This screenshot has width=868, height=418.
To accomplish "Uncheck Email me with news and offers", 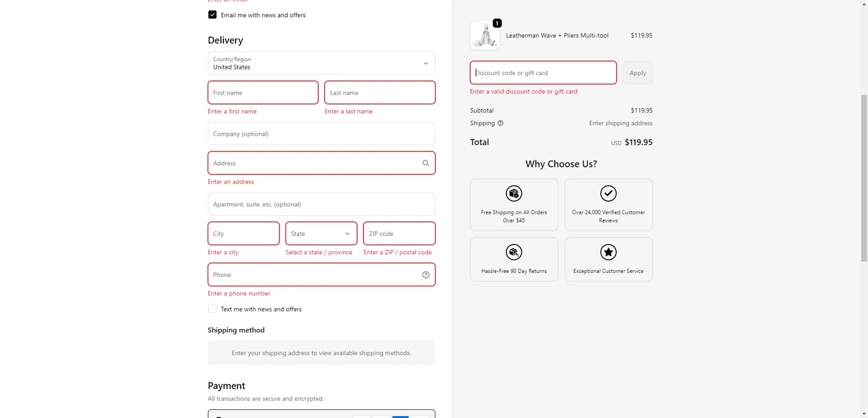I will [x=212, y=15].
